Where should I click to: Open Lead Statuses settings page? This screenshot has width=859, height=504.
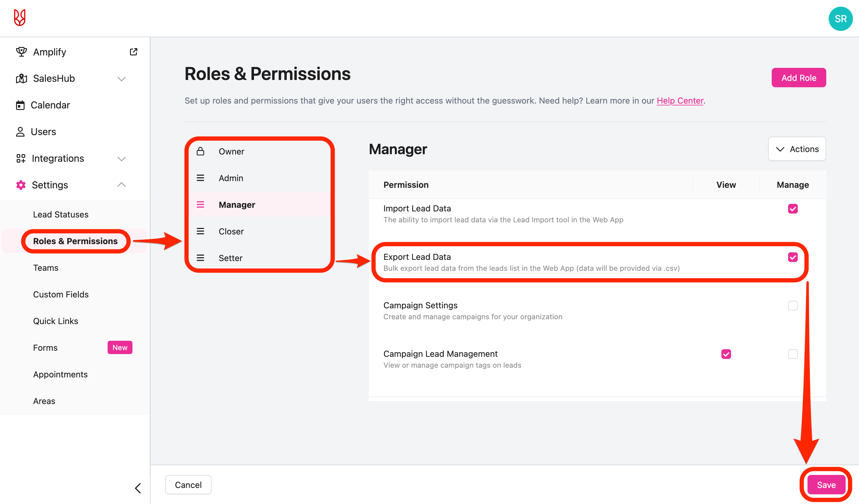coord(61,214)
